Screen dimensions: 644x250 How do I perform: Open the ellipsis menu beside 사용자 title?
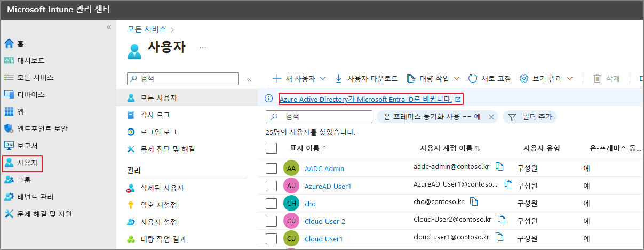(x=203, y=47)
